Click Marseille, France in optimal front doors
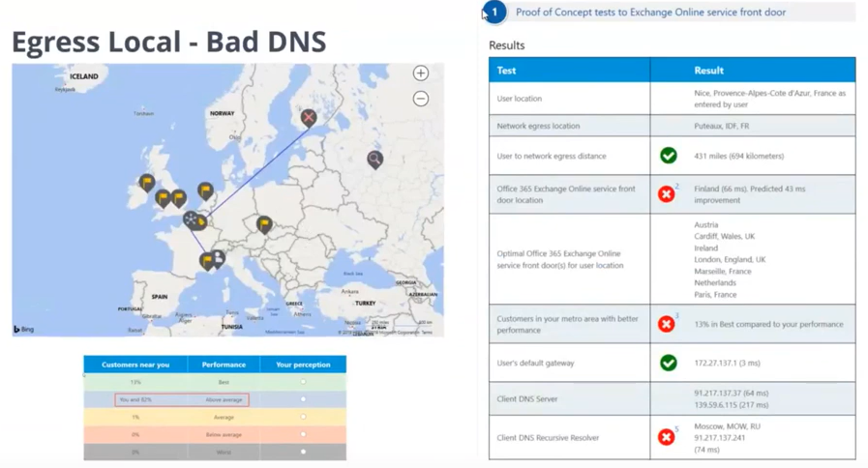Screen dimensions: 868x468 (723, 271)
